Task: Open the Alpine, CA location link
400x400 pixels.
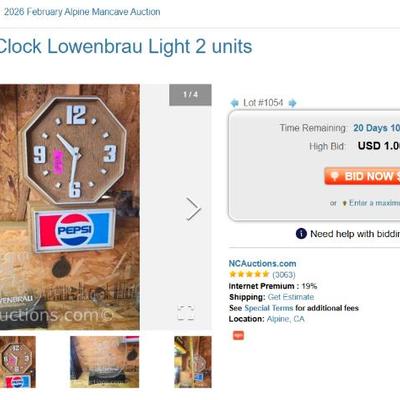Action: 286,319
